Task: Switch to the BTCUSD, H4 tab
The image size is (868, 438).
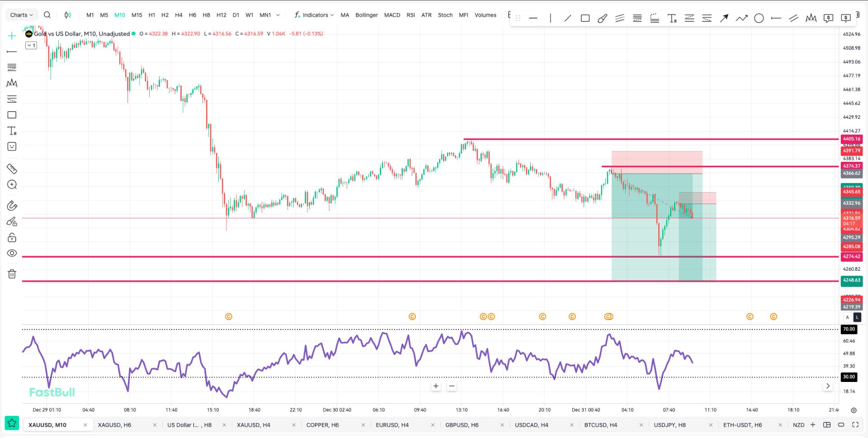Action: point(600,425)
